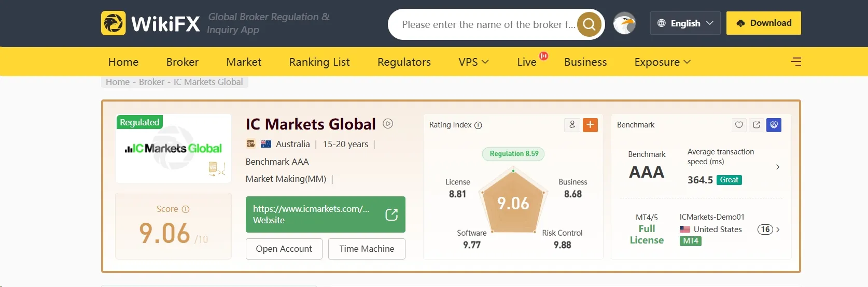Click the share icon in Benchmark panel
Image resolution: width=868 pixels, height=287 pixels.
tap(757, 125)
